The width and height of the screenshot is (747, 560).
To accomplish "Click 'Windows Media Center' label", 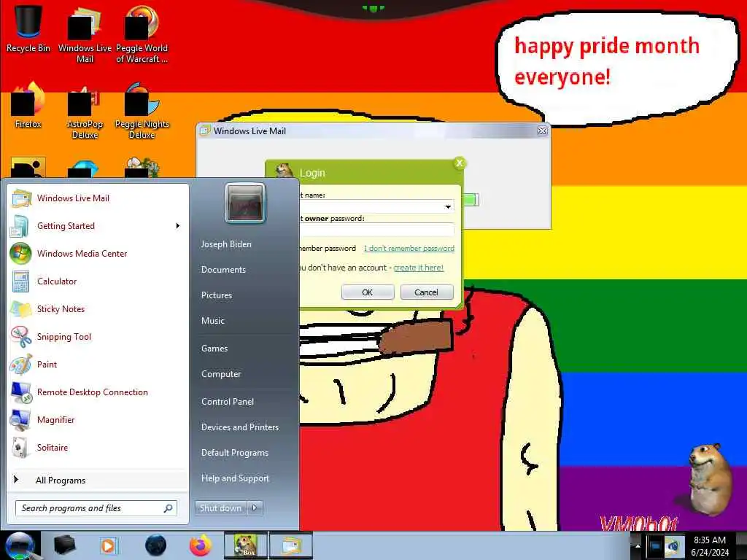I will pos(82,254).
